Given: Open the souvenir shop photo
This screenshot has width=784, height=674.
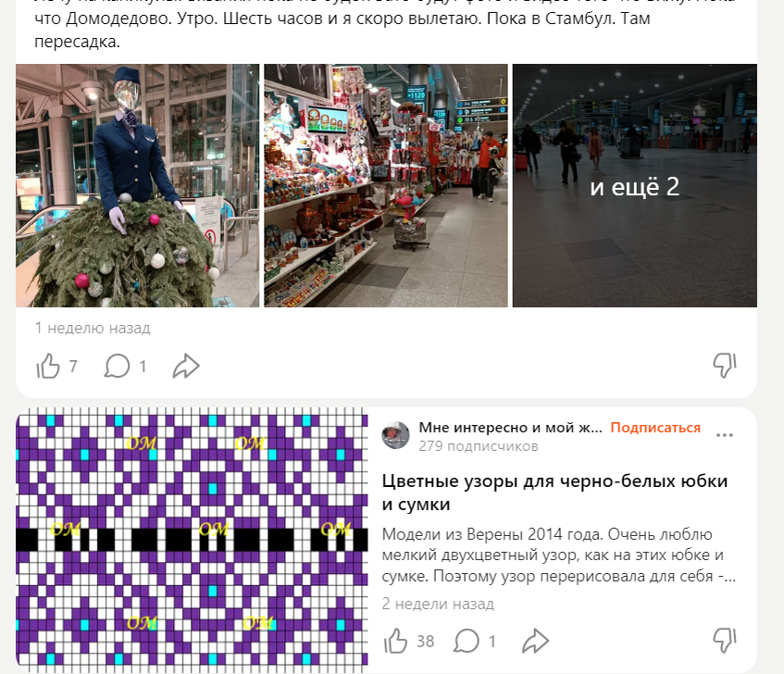Looking at the screenshot, I should [x=385, y=185].
